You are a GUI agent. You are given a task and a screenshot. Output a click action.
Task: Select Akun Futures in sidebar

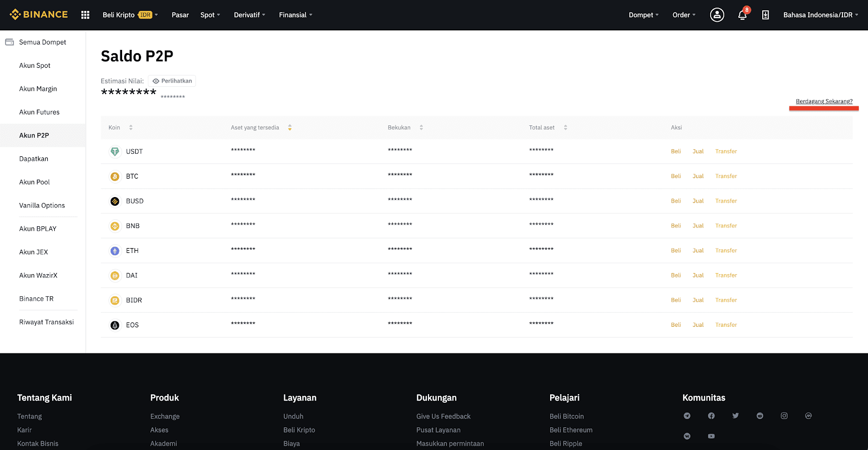(40, 112)
